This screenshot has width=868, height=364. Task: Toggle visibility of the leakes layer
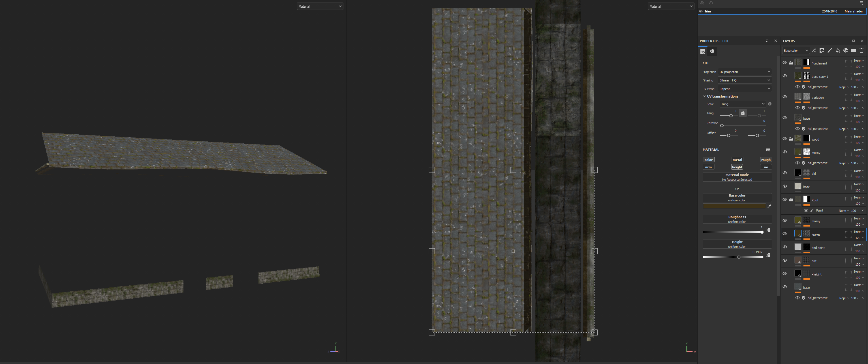(x=785, y=234)
